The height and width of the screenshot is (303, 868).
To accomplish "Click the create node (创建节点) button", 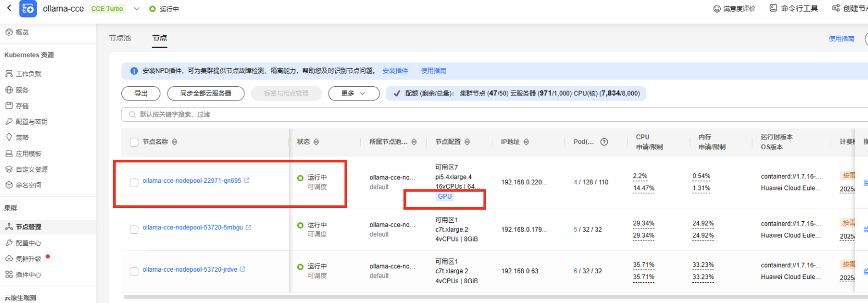I will (x=850, y=8).
